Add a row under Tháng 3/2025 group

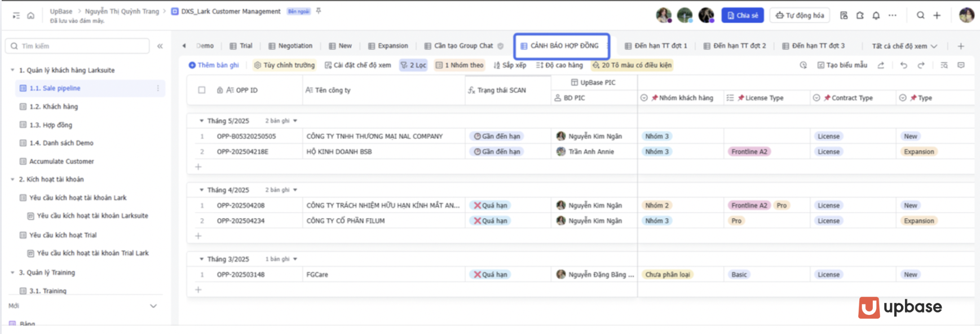198,289
